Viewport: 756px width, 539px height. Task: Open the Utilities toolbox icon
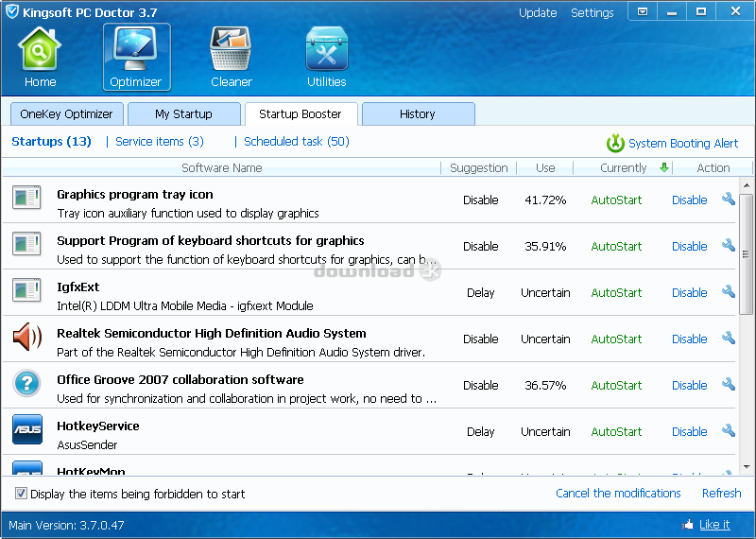(326, 48)
